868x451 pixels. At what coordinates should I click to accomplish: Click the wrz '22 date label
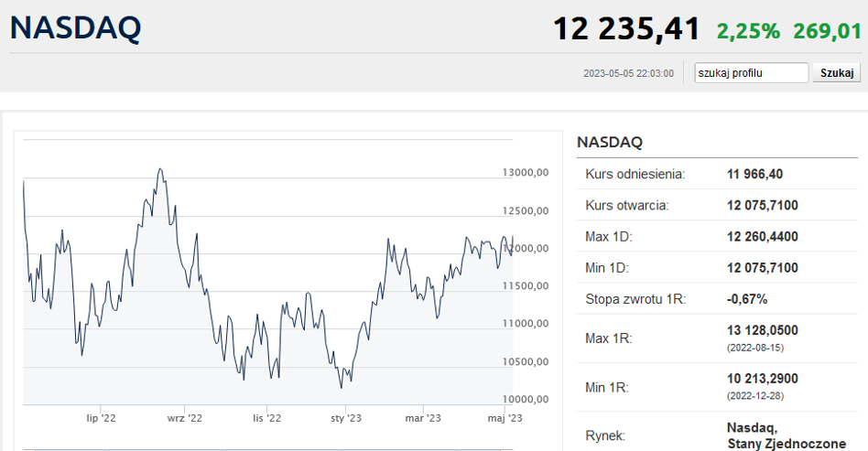(x=185, y=418)
